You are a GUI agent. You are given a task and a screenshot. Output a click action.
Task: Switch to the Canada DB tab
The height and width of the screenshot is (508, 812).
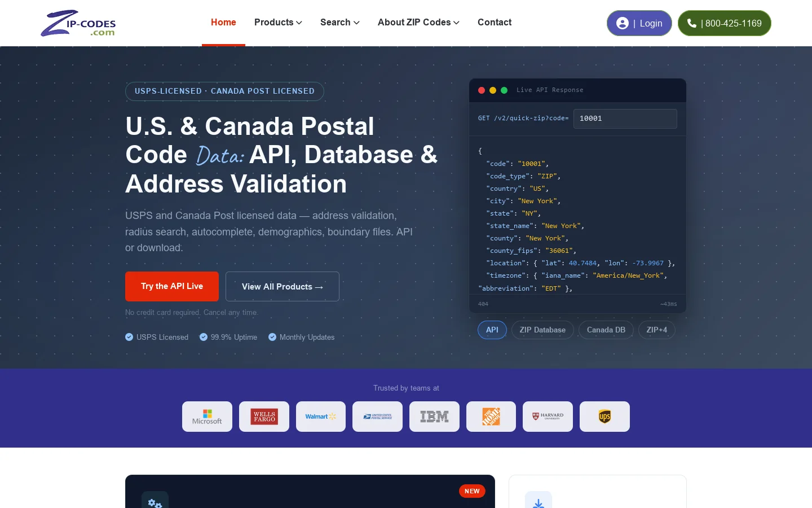tap(606, 330)
